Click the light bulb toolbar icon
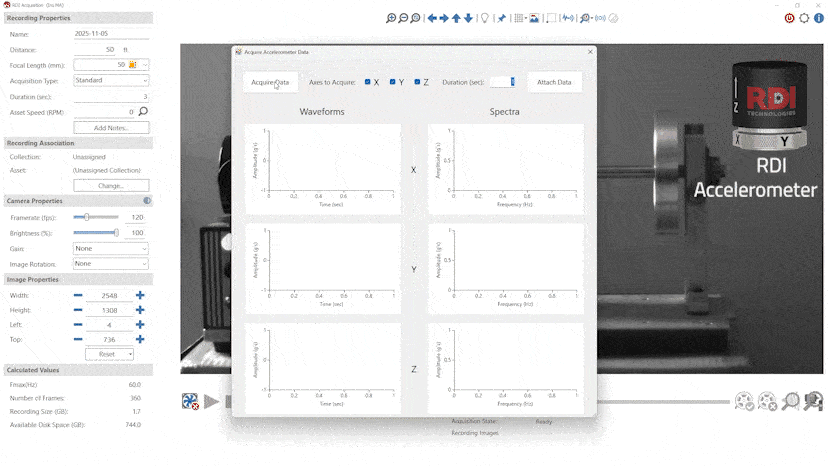828x466 pixels. point(485,18)
